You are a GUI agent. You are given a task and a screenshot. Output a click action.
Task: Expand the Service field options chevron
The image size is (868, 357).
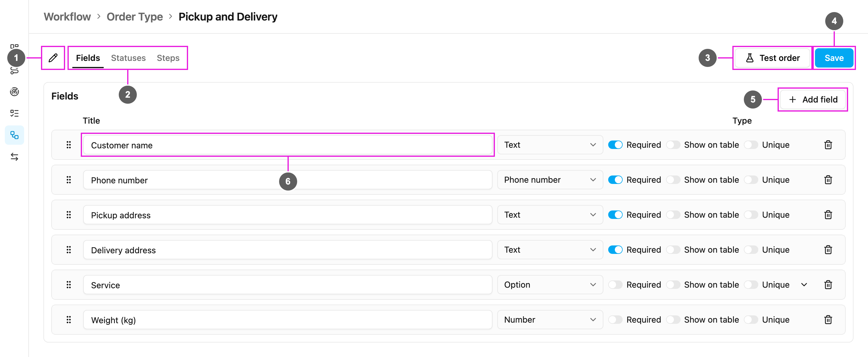pyautogui.click(x=804, y=285)
